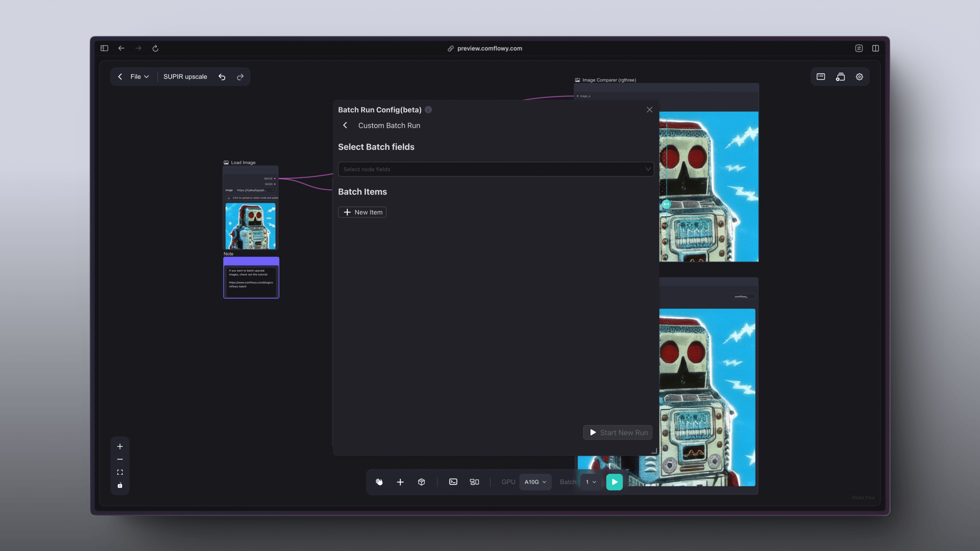Click the Load Image robot thumbnail

click(x=250, y=226)
